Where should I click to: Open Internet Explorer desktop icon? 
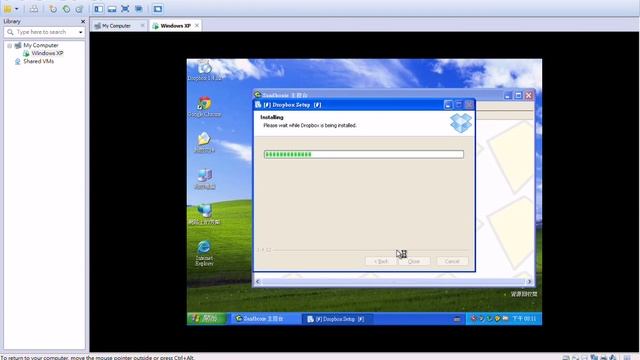pyautogui.click(x=204, y=253)
